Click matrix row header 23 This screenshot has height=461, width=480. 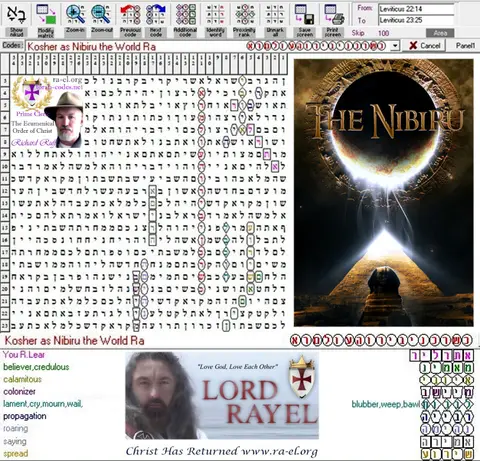[5, 325]
